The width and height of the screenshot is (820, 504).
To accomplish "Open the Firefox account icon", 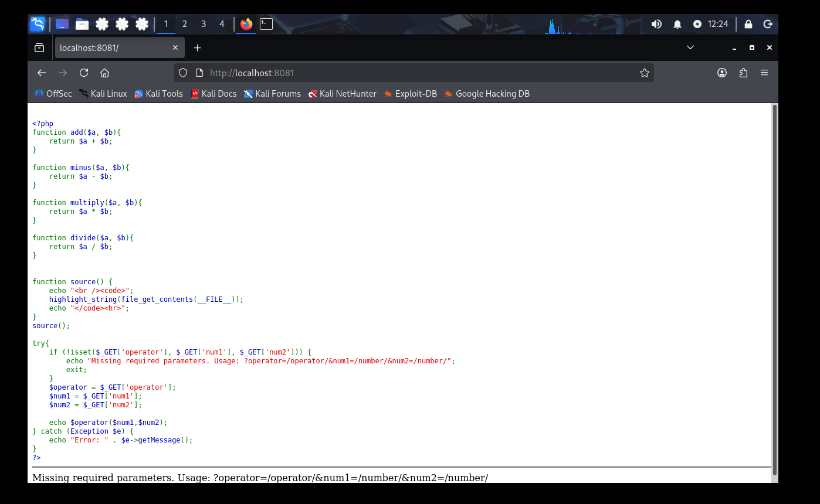I will click(722, 73).
